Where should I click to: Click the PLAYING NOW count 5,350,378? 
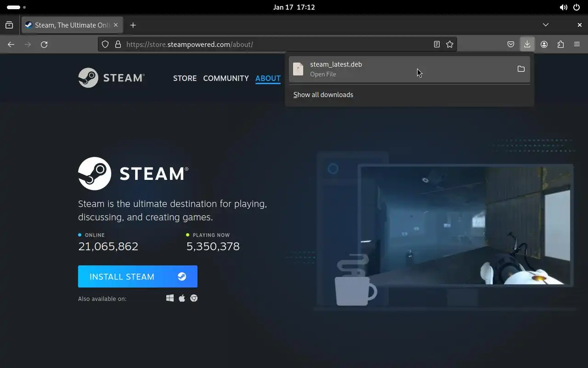click(x=213, y=246)
